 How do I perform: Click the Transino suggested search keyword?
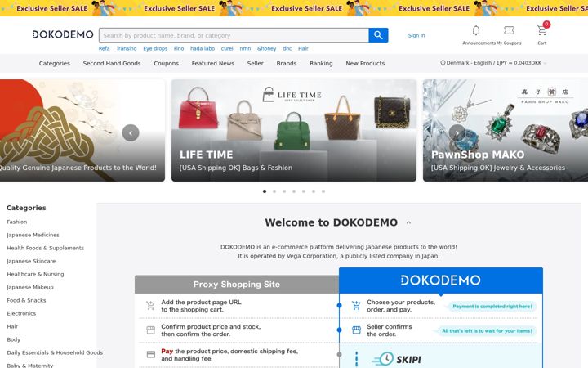(127, 48)
